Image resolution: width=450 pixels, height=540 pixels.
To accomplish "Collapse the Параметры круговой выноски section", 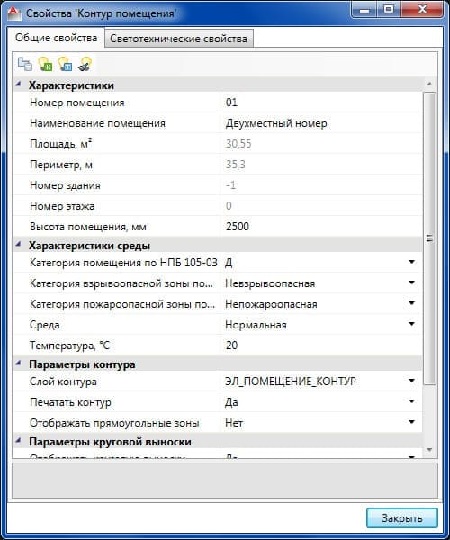I will pos(19,440).
